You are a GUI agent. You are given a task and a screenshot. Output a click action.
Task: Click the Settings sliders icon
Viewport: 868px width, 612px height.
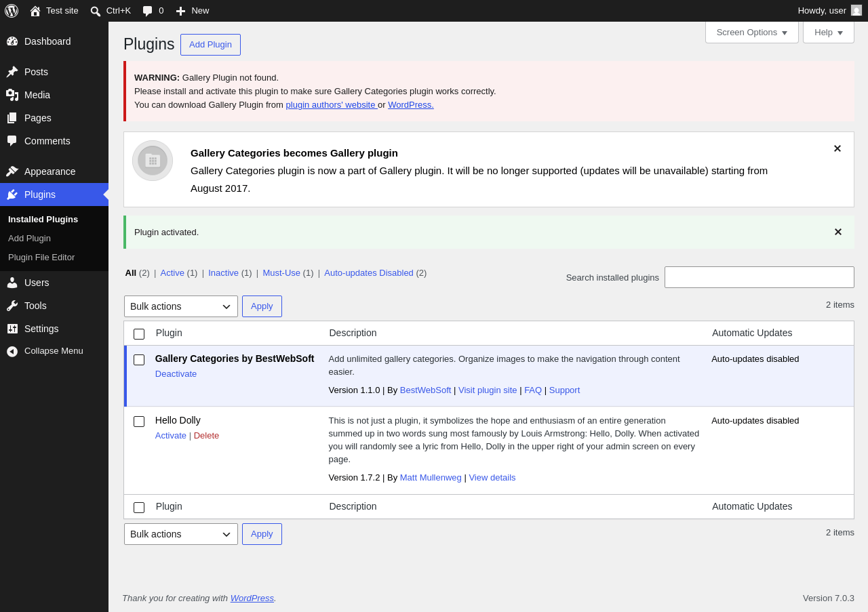pyautogui.click(x=12, y=329)
